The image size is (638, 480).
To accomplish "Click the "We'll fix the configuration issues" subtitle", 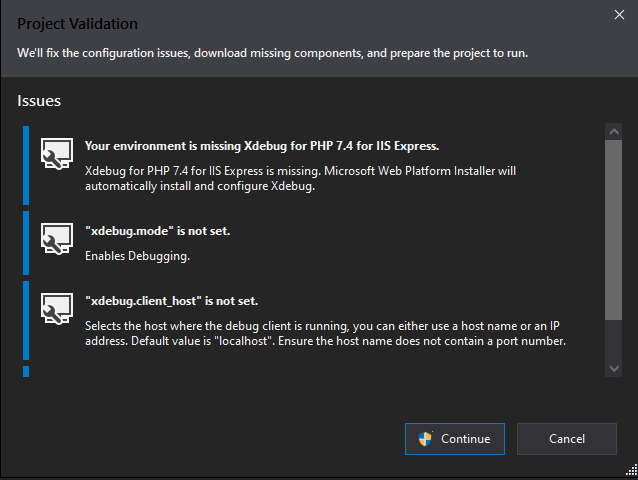I will pyautogui.click(x=273, y=53).
